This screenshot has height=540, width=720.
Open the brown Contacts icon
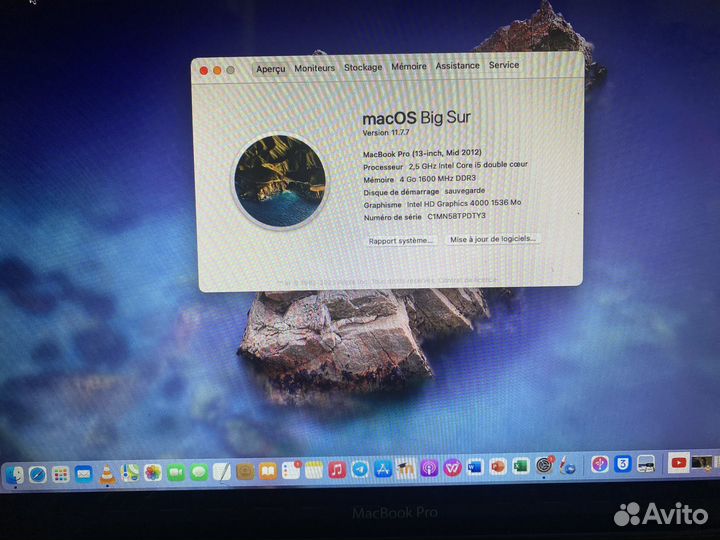pos(245,472)
